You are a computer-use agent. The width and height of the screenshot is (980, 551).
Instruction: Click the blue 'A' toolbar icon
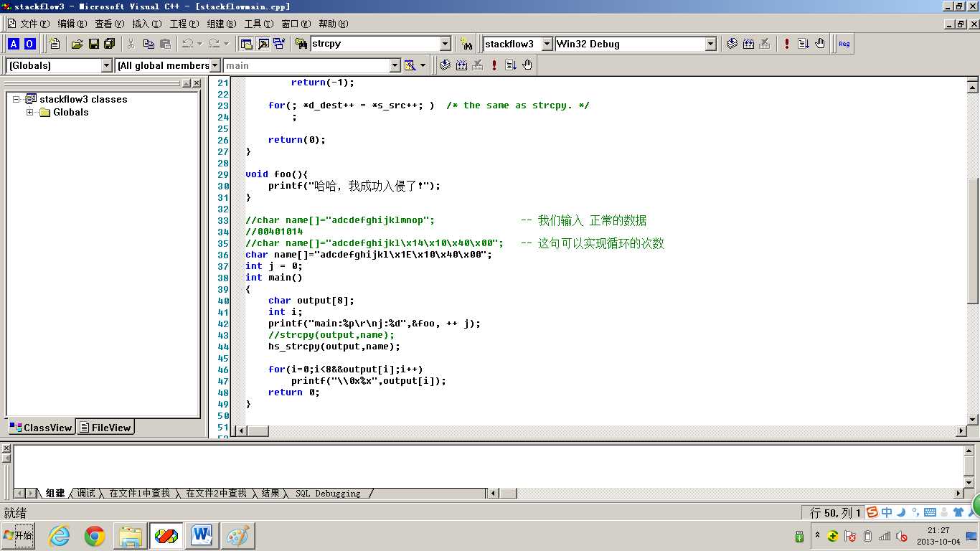point(14,44)
